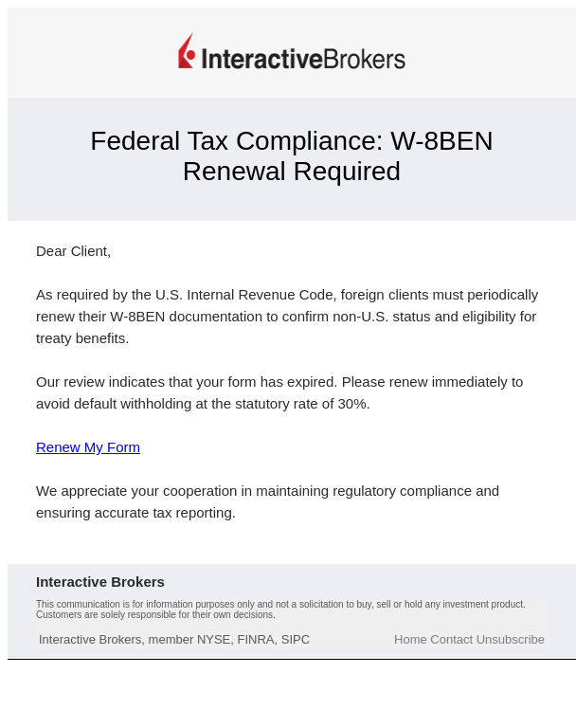Click the red Interactive Brokers logo symbol
The height and width of the screenshot is (728, 576).
[x=187, y=52]
